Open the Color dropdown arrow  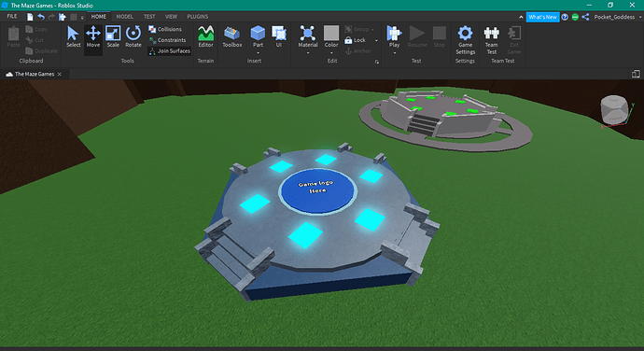click(331, 52)
